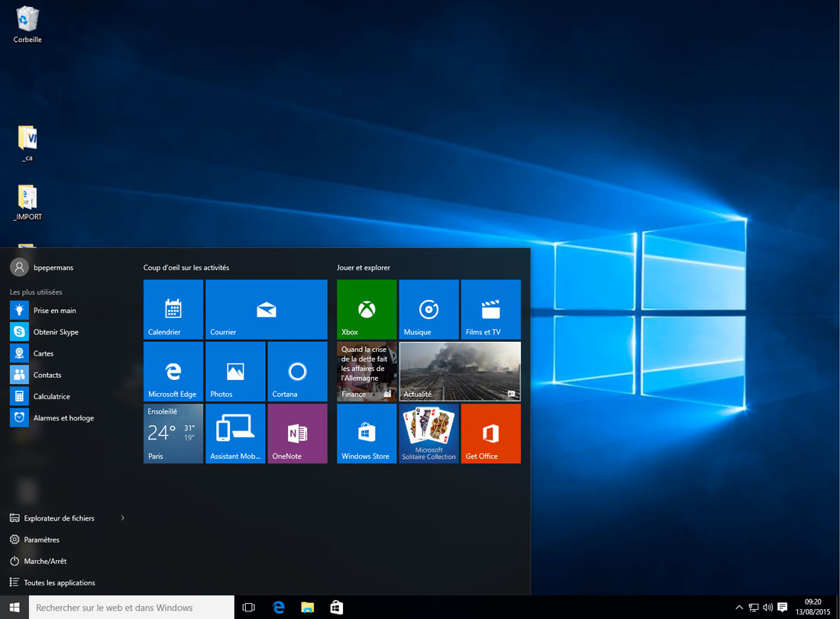Launch Edge from the taskbar
Image resolution: width=840 pixels, height=619 pixels.
click(x=279, y=608)
